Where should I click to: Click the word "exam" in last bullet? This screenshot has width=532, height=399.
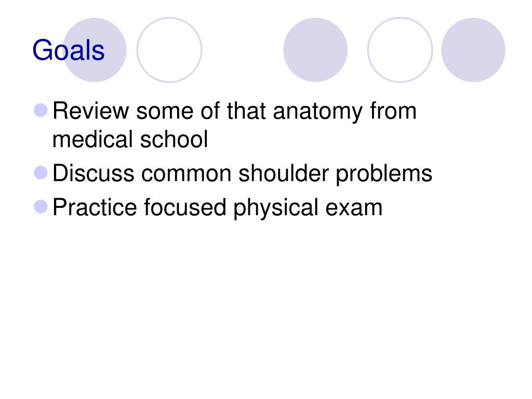354,208
